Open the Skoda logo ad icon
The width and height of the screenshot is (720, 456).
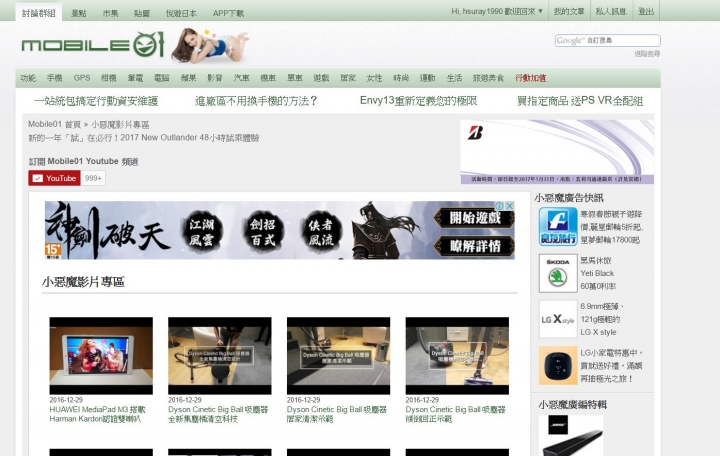(558, 273)
